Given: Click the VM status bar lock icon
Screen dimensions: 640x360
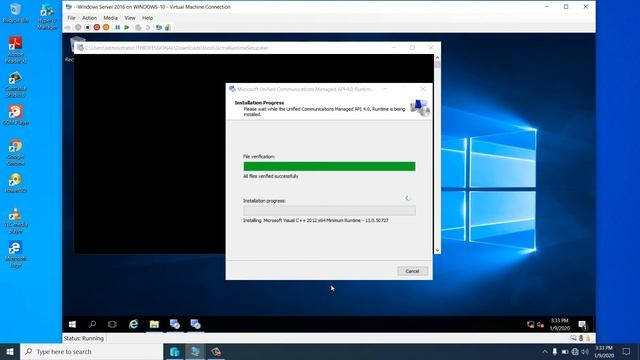Looking at the screenshot, I should [x=588, y=338].
